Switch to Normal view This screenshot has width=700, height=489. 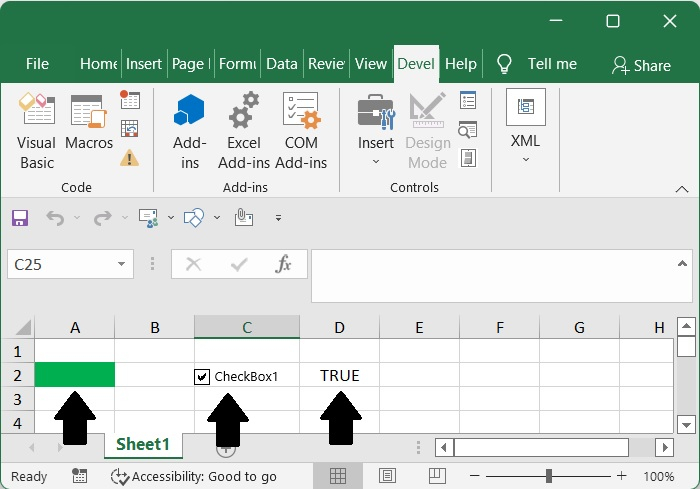[x=338, y=476]
